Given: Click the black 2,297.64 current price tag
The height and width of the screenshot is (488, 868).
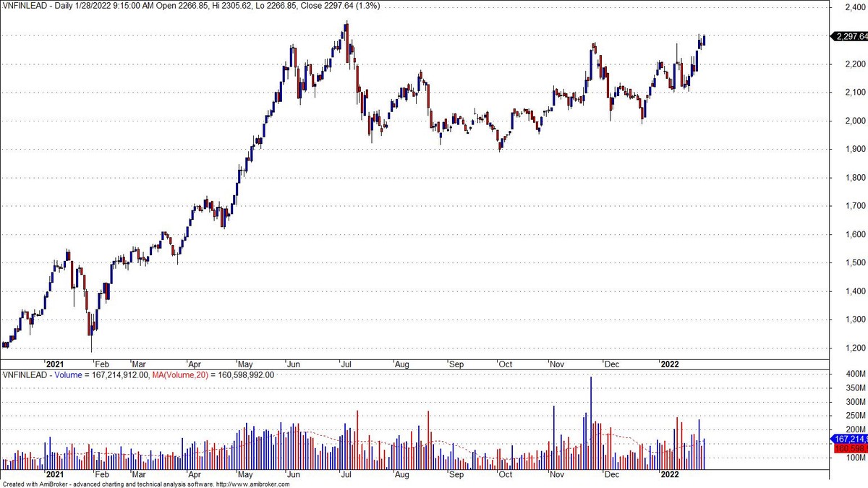Looking at the screenshot, I should pos(851,36).
